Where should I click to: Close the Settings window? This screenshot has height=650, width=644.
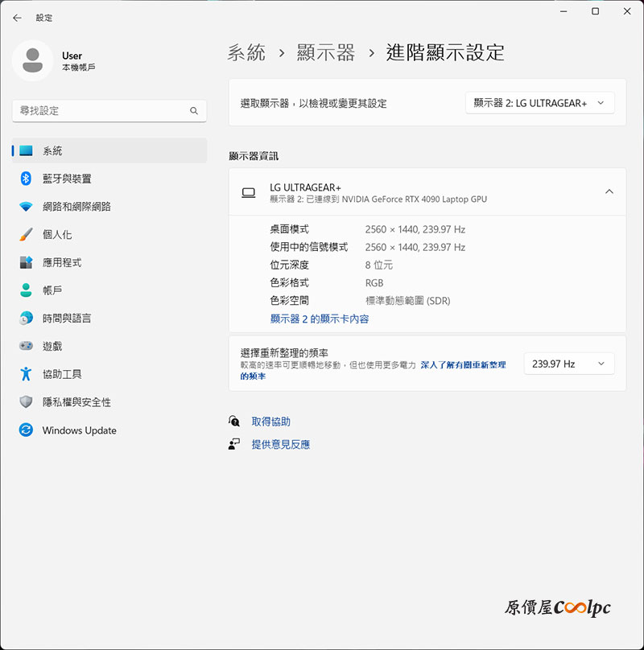(627, 11)
